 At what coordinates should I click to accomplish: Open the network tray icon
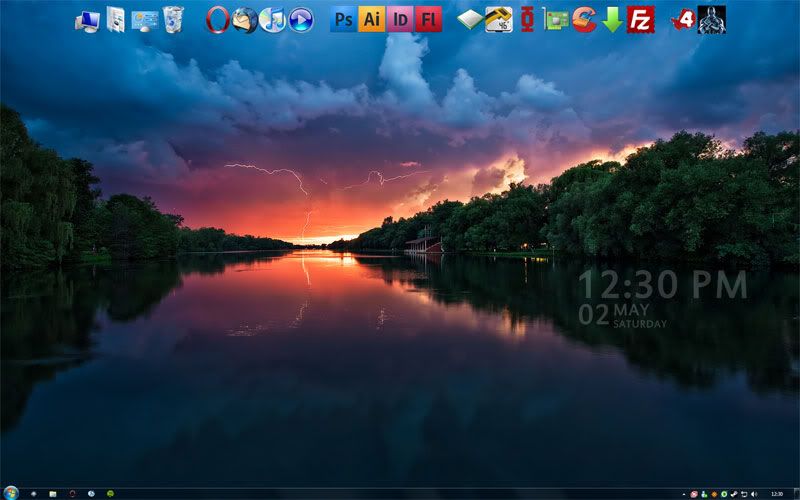tap(744, 494)
